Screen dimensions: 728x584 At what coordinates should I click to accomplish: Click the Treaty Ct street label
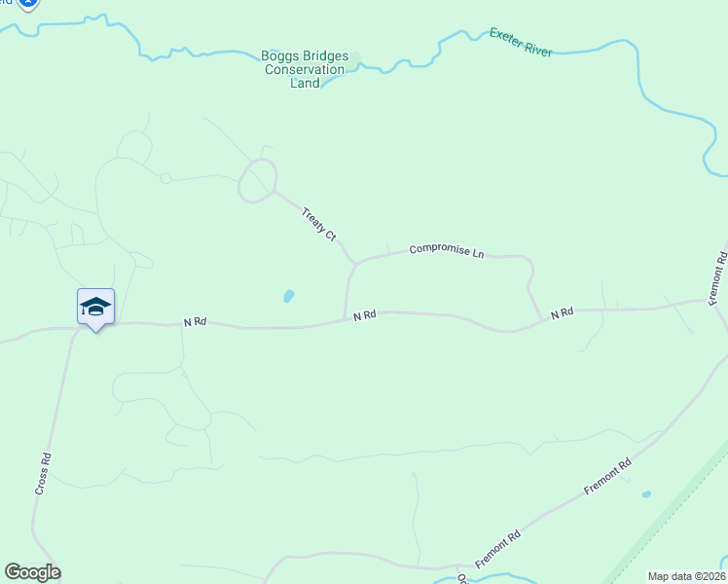click(318, 224)
